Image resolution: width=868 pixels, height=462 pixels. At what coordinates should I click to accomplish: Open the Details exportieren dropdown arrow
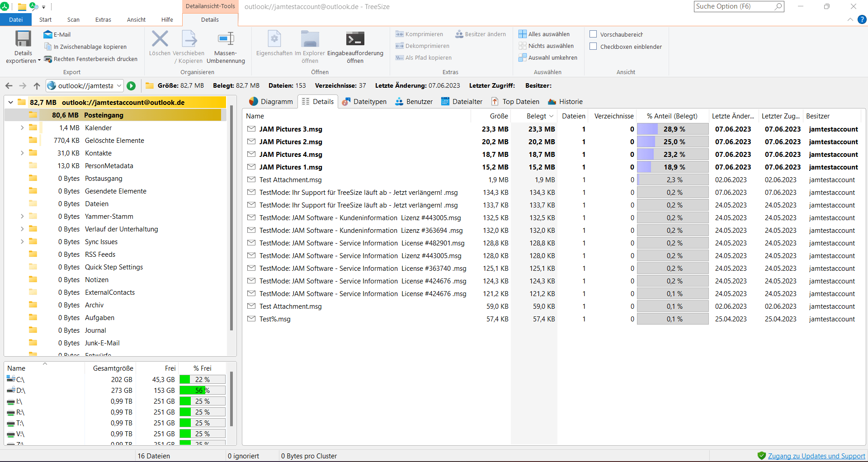click(39, 61)
